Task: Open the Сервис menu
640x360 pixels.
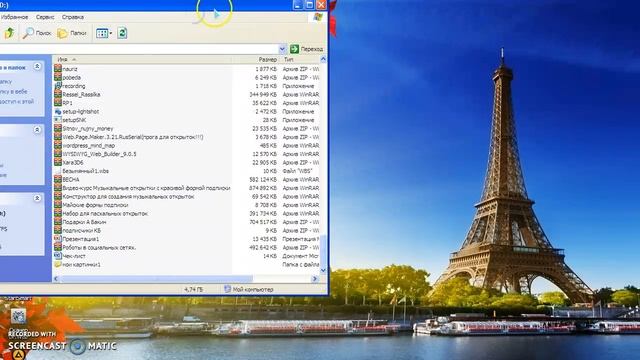Action: 45,17
